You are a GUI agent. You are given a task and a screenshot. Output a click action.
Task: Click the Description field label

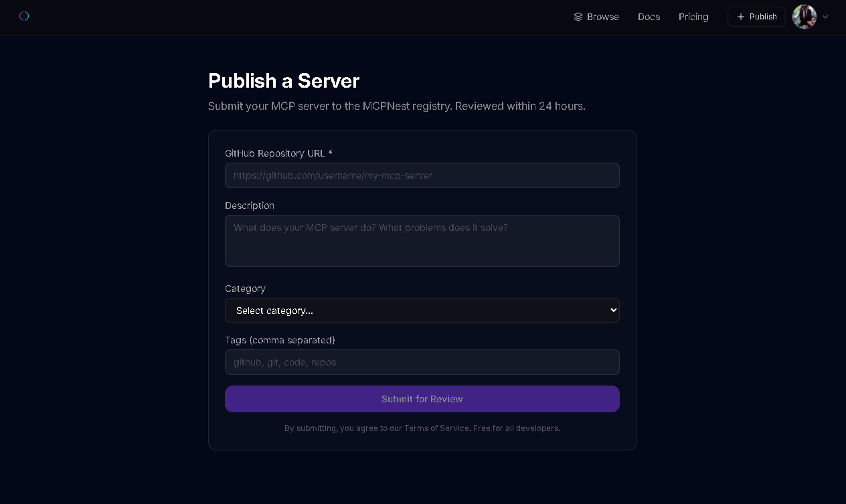tap(250, 205)
